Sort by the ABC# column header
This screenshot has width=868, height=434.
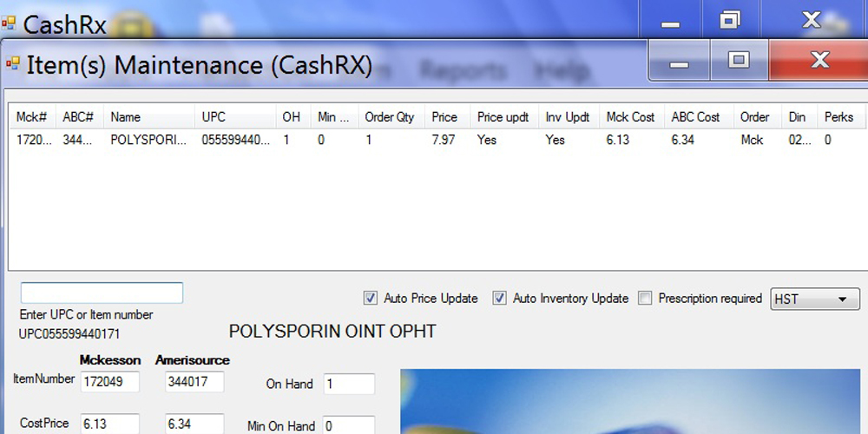pyautogui.click(x=80, y=117)
